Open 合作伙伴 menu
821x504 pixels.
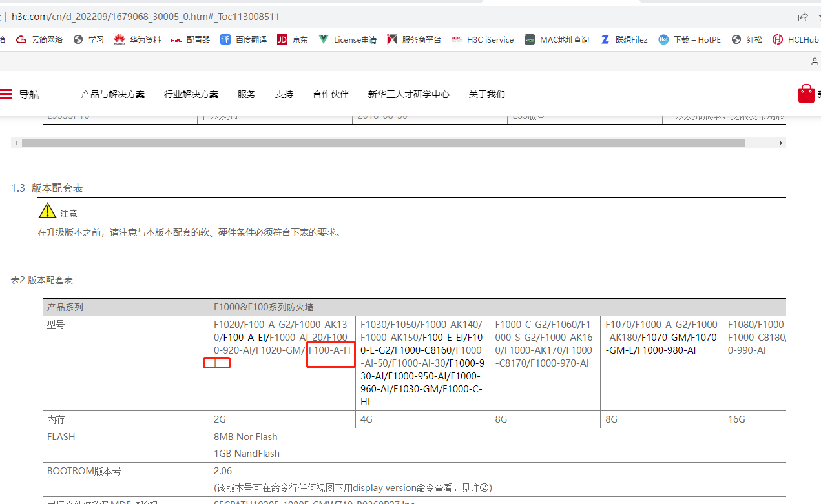(331, 94)
